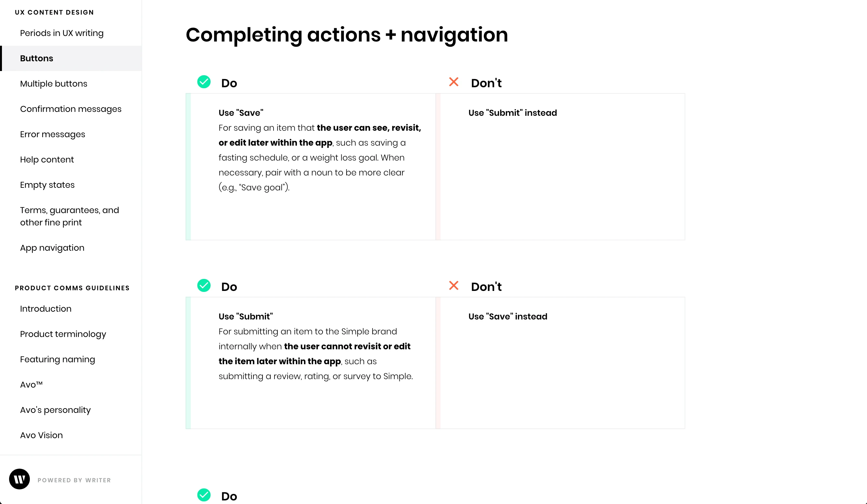Click the green checkmark above Use "Submit"
Screen dimensions: 867x504
(x=204, y=285)
